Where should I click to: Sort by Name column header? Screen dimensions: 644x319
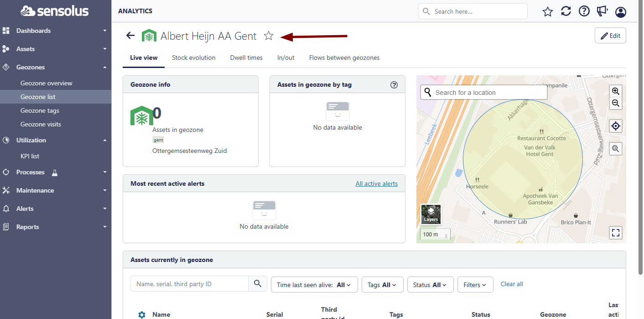pos(161,314)
